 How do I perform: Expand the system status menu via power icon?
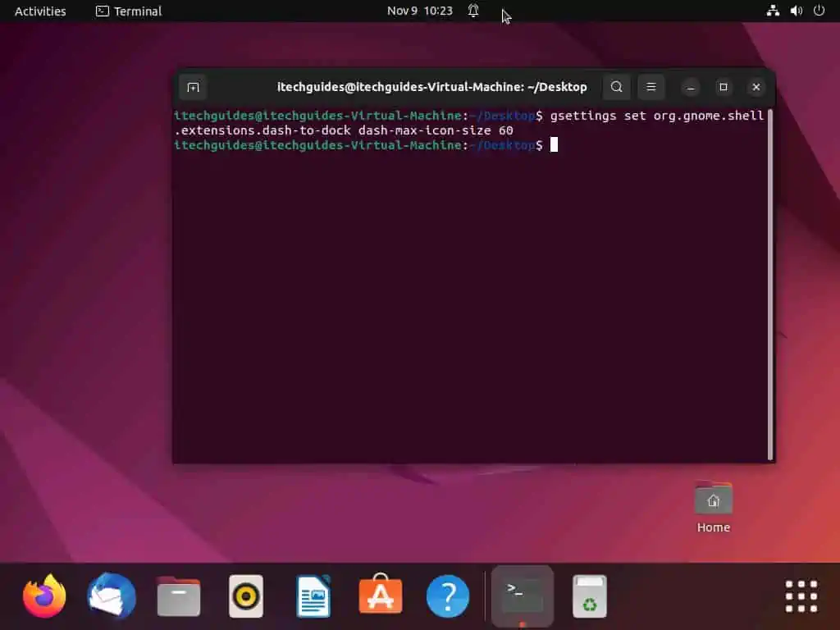tap(819, 11)
